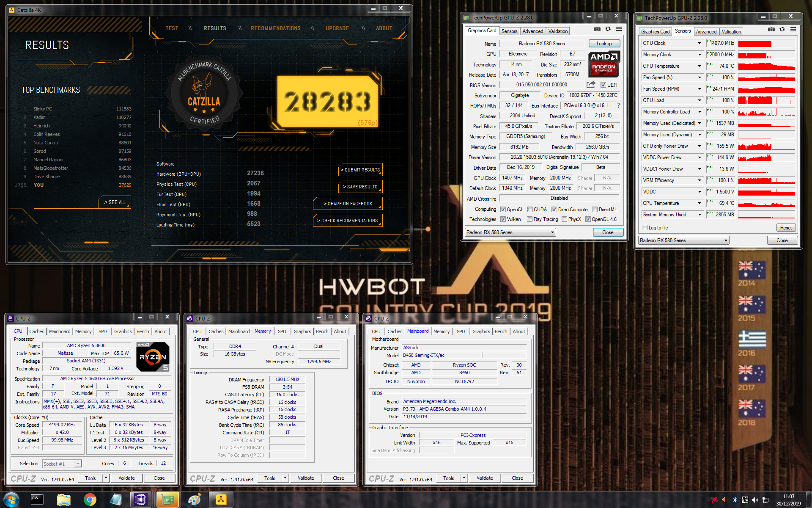Click the Bus Interface question mark icon

[619, 105]
